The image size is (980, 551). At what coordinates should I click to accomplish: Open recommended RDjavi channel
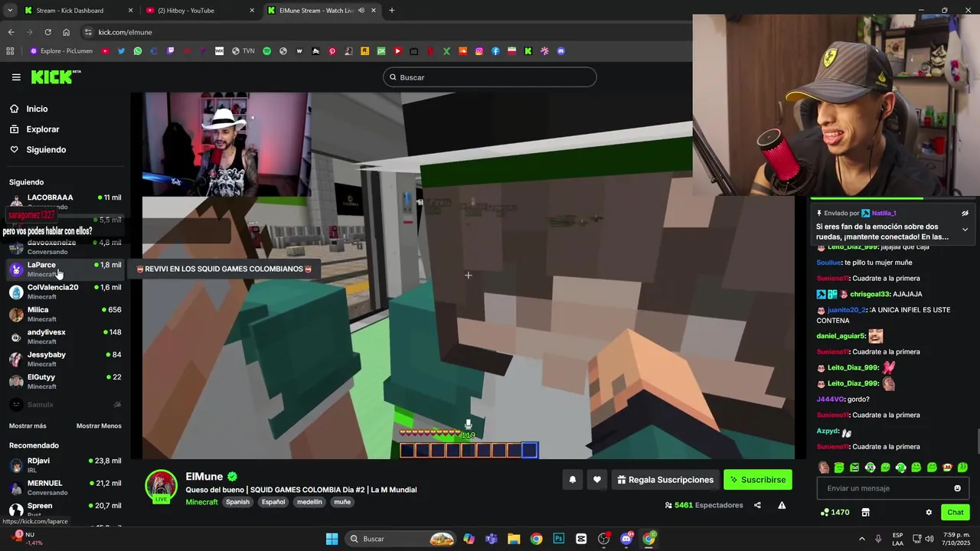tap(65, 465)
